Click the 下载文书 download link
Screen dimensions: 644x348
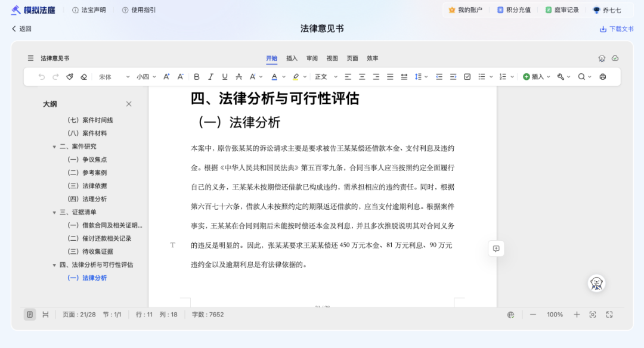[x=617, y=28]
